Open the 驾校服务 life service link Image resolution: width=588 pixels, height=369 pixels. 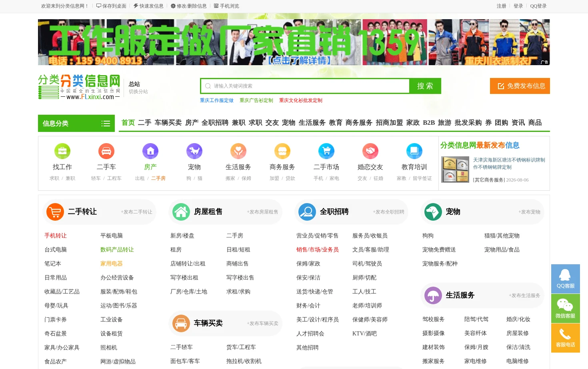(x=434, y=319)
